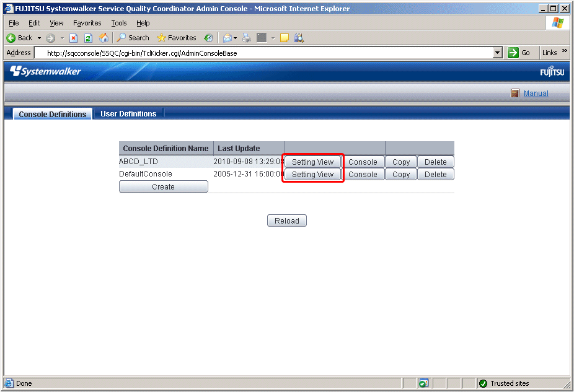This screenshot has height=392, width=574.
Task: Click the Trusted sites status text
Action: (x=510, y=383)
